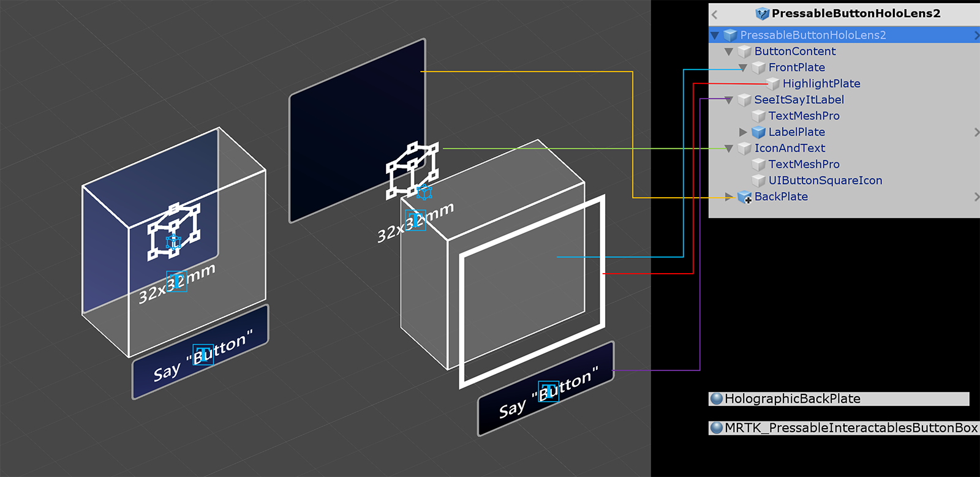The height and width of the screenshot is (477, 980).
Task: Click the cube icon next to SeeItSayItLabel
Action: point(744,100)
